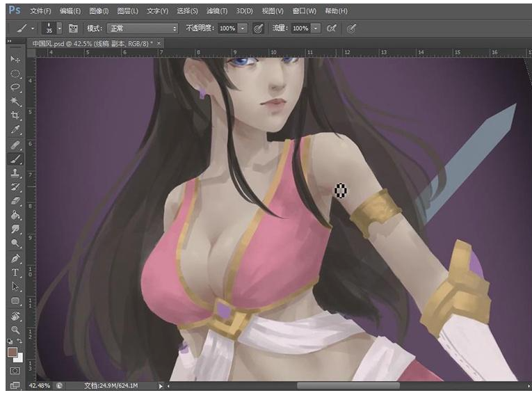Click the horizontal scrollbar left arrow
Image resolution: width=532 pixels, height=393 pixels.
[x=168, y=386]
